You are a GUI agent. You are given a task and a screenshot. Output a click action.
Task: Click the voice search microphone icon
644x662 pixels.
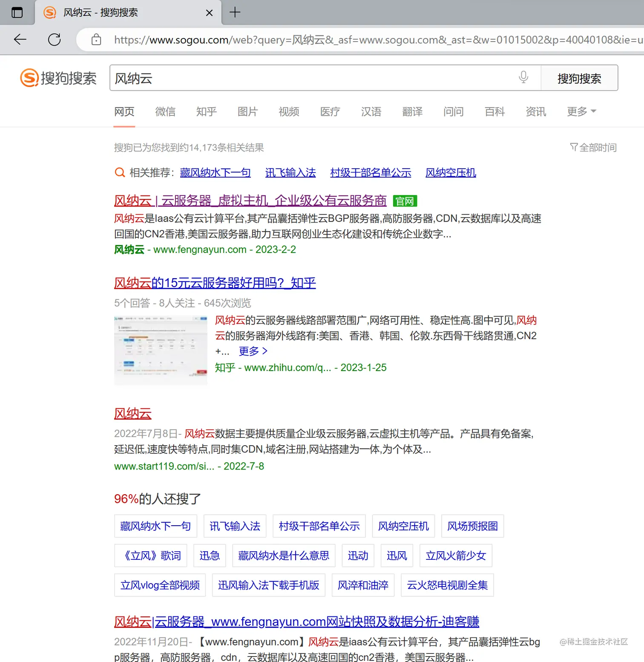pos(523,78)
